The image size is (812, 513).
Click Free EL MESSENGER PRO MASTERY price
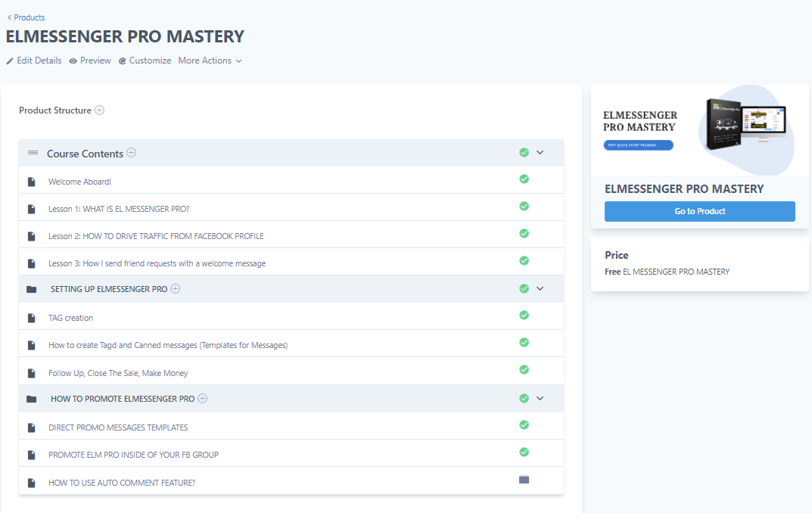click(x=667, y=272)
